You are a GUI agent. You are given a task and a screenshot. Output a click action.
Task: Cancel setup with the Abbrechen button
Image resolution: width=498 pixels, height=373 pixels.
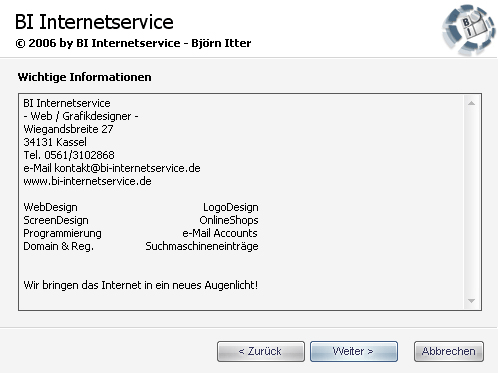[449, 351]
